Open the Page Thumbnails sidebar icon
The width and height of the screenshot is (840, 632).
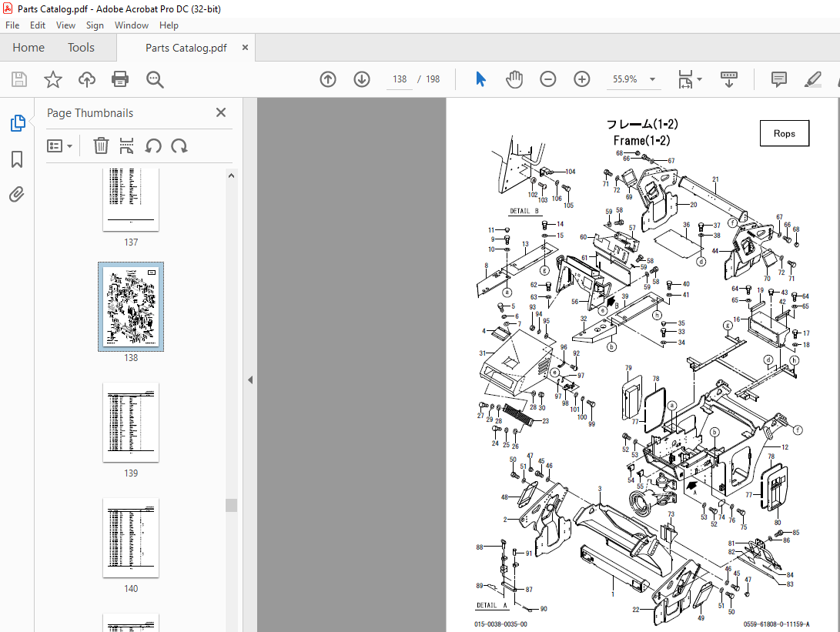[17, 123]
